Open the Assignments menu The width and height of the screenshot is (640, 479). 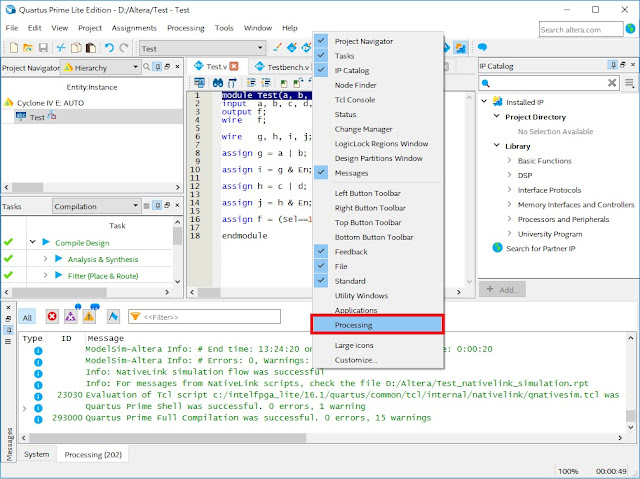pos(134,28)
